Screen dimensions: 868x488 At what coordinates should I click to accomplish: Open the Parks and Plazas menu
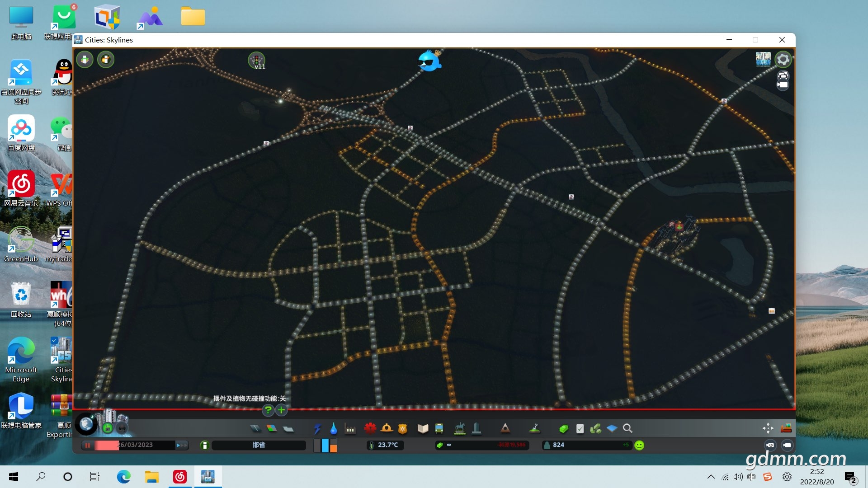click(x=460, y=428)
